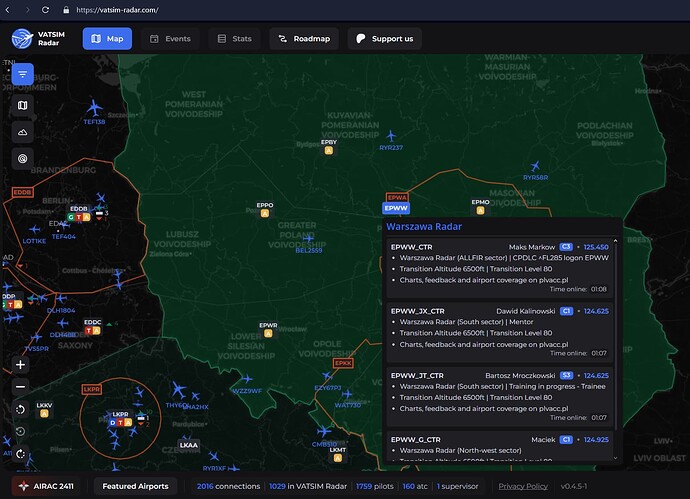Click the 160 atc counter
Viewport: 690px width, 499px height.
click(x=415, y=486)
